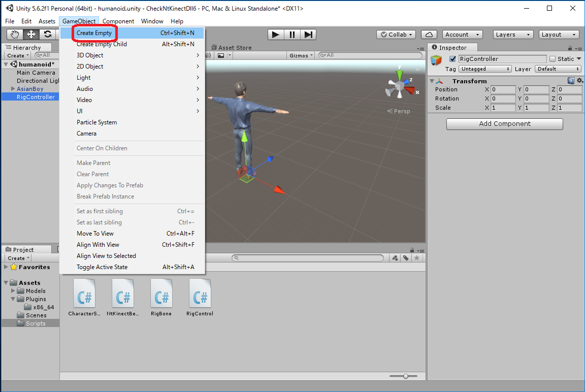Open the Particle System menu entry
The width and height of the screenshot is (585, 392).
pos(96,122)
